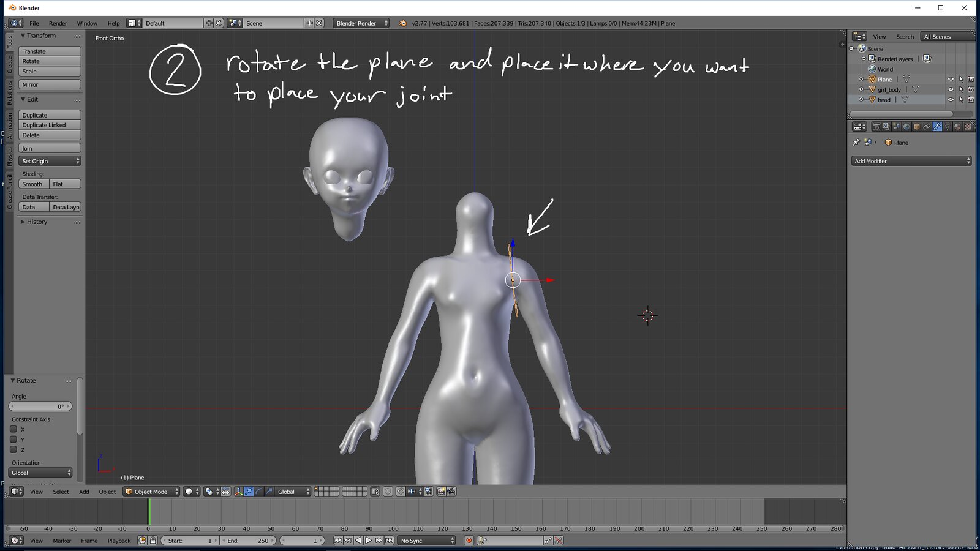Set shading to Smooth
980x551 pixels.
pyautogui.click(x=34, y=184)
